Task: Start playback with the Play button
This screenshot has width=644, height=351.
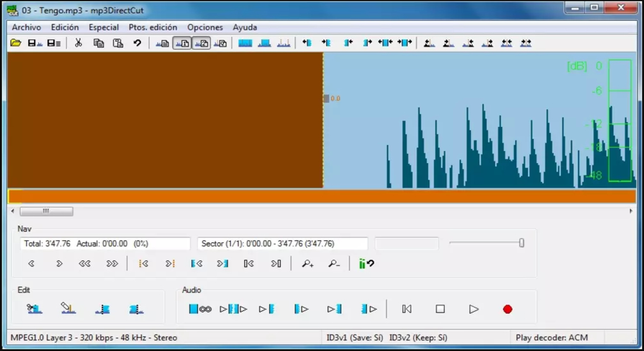Action: (474, 309)
